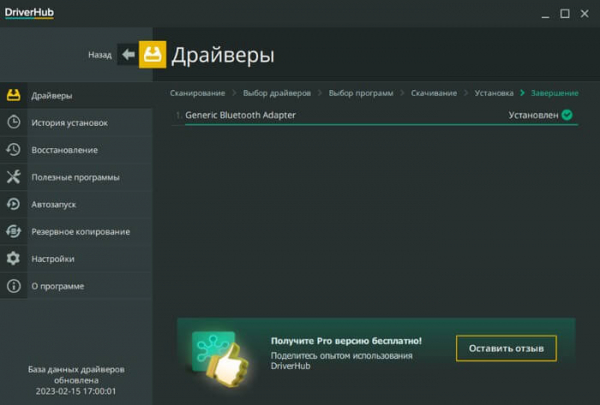This screenshot has height=405, width=600.
Task: Click the Получите Pro версию бесплатно heading
Action: (346, 341)
